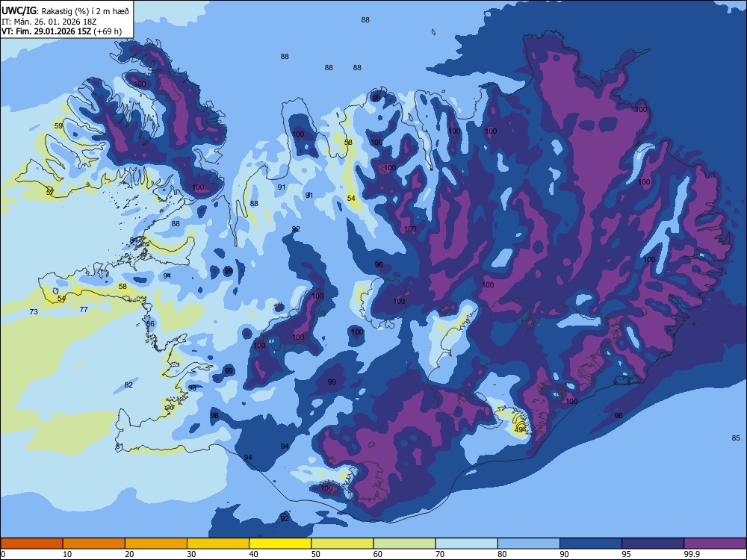Choose the golden 30–40 legend color band
Image resolution: width=747 pixels, height=560 pixels.
tap(218, 544)
